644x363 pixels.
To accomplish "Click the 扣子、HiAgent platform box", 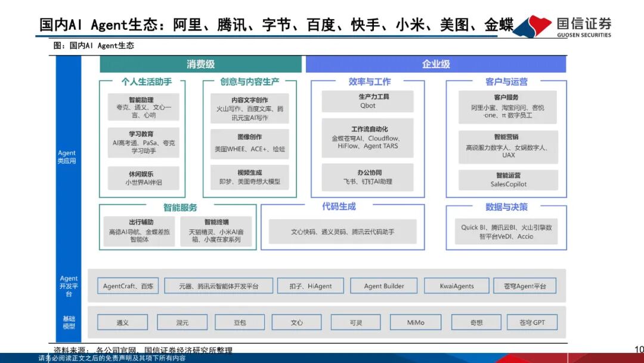I will (x=311, y=286).
